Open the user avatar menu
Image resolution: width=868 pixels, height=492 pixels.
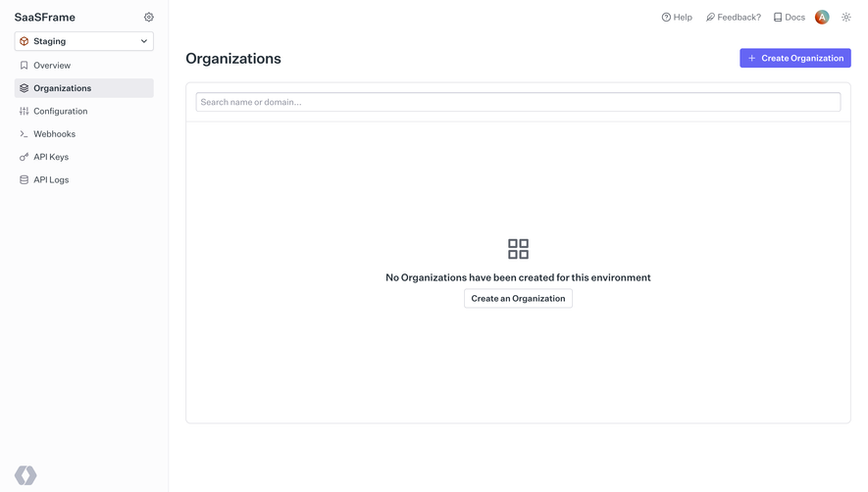click(822, 18)
